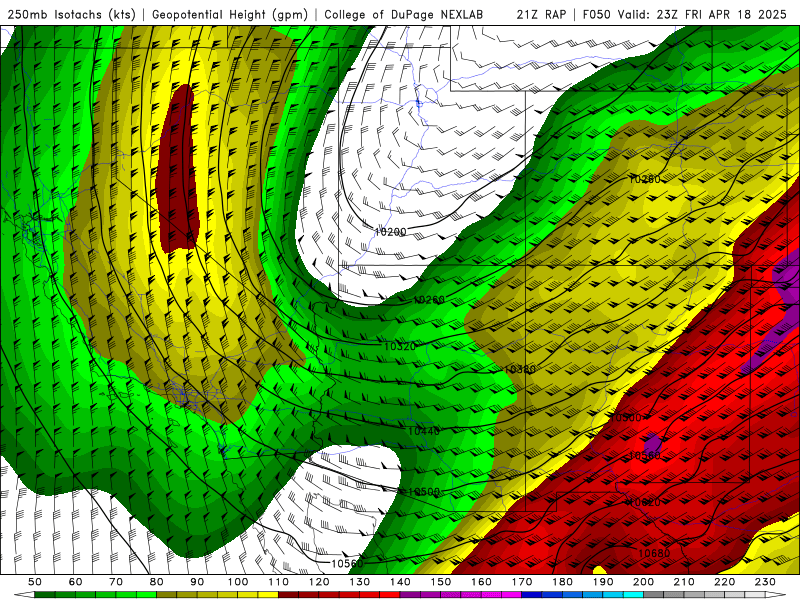The height and width of the screenshot is (600, 800).
Task: Click the 60 label on the color scale
Action: (76, 582)
